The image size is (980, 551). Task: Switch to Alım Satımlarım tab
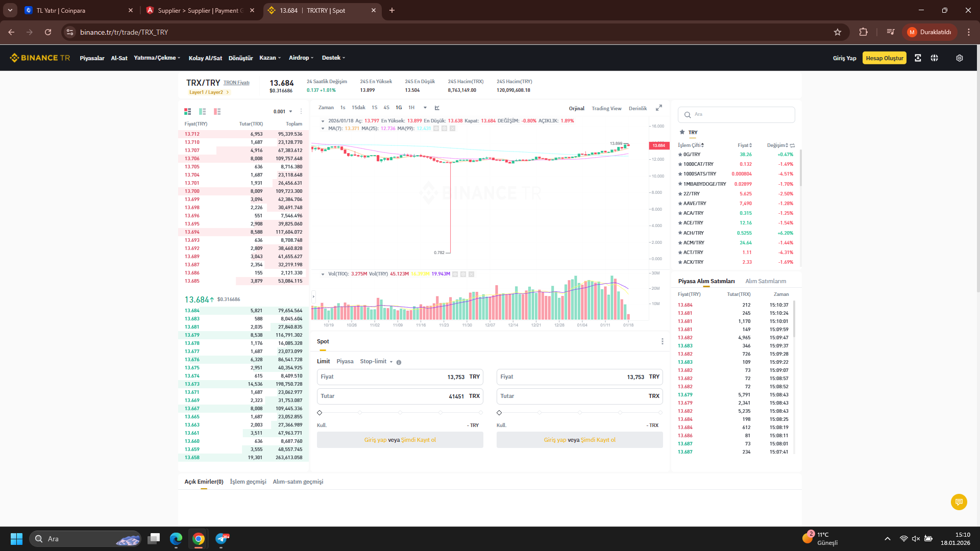766,281
